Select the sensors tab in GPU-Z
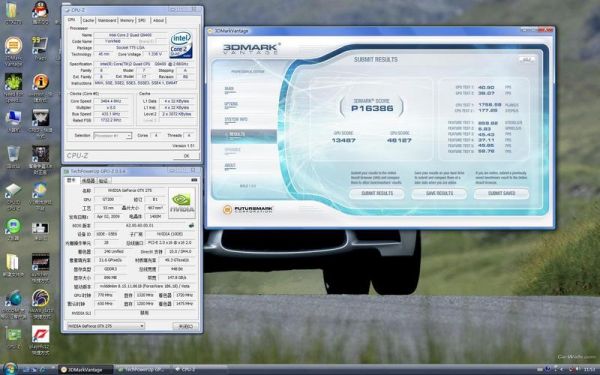Screen dimensions: 600x375 tap(88, 181)
